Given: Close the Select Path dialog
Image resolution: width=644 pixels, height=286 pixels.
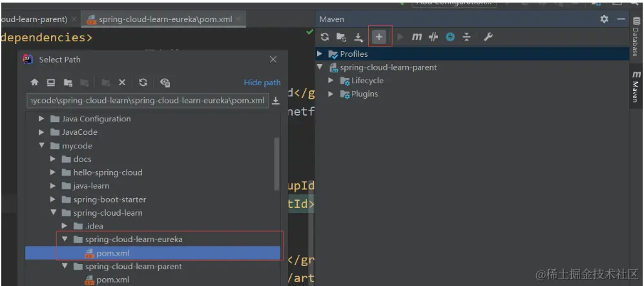Looking at the screenshot, I should [x=273, y=59].
